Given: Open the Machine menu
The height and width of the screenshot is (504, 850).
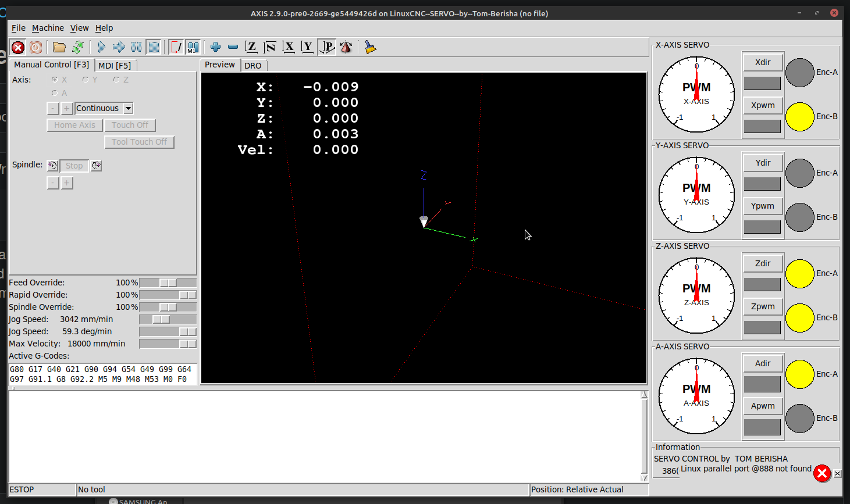Looking at the screenshot, I should [48, 28].
